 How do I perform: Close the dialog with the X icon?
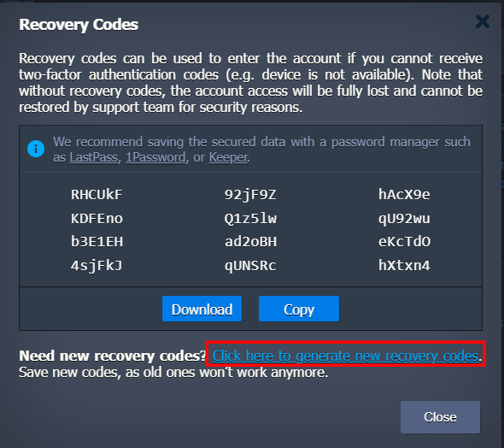point(482,21)
